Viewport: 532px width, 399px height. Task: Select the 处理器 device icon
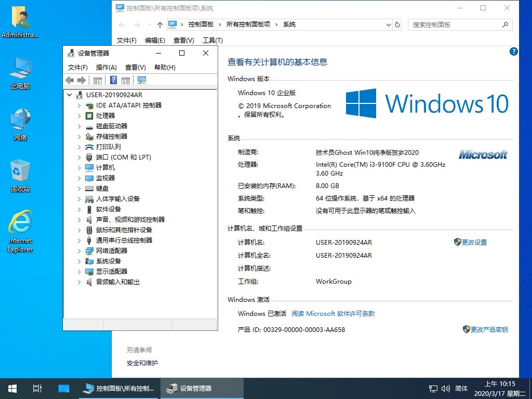(x=89, y=116)
